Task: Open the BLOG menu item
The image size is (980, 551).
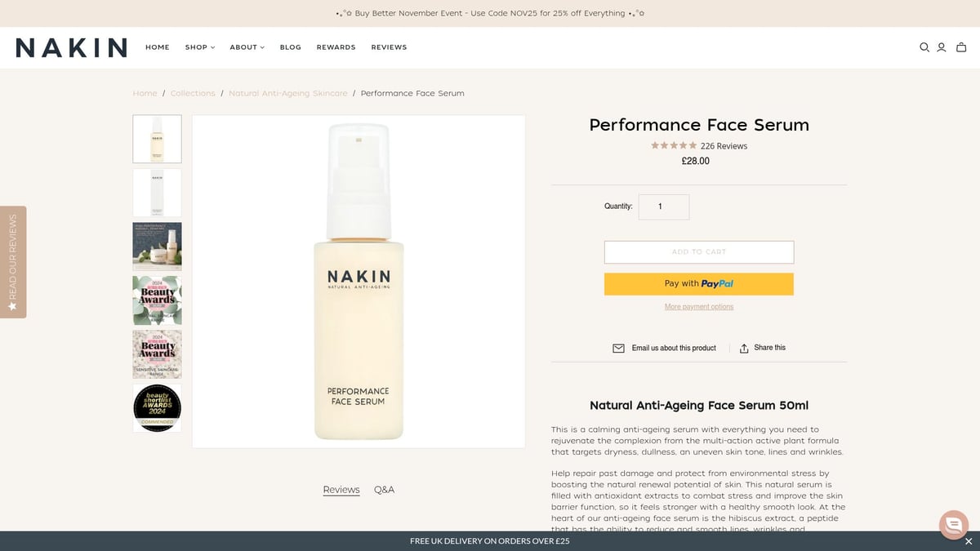Action: click(x=290, y=47)
